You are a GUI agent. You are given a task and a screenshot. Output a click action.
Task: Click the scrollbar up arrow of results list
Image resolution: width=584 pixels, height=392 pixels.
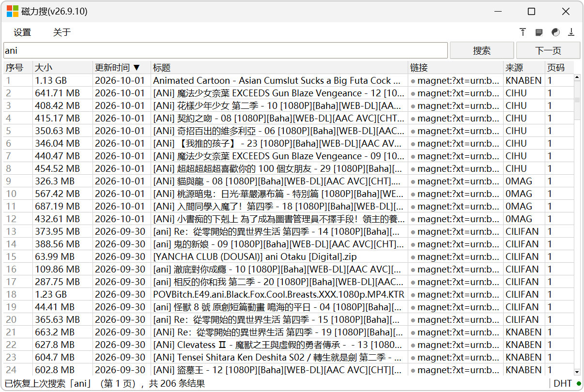(x=577, y=77)
